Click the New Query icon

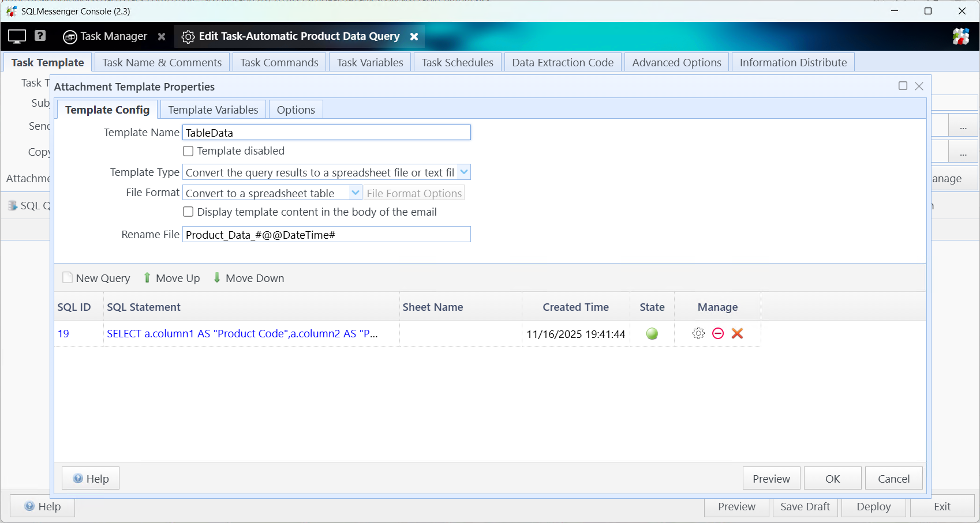[x=67, y=277]
